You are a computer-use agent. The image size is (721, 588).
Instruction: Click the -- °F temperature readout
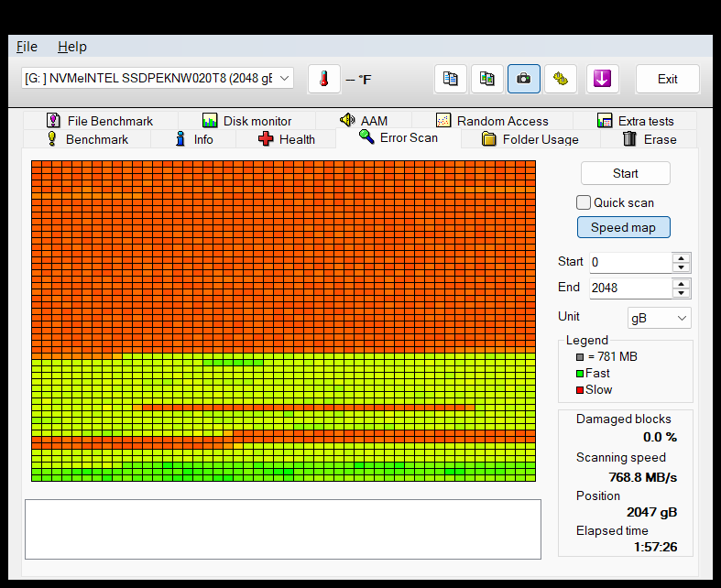pos(358,80)
